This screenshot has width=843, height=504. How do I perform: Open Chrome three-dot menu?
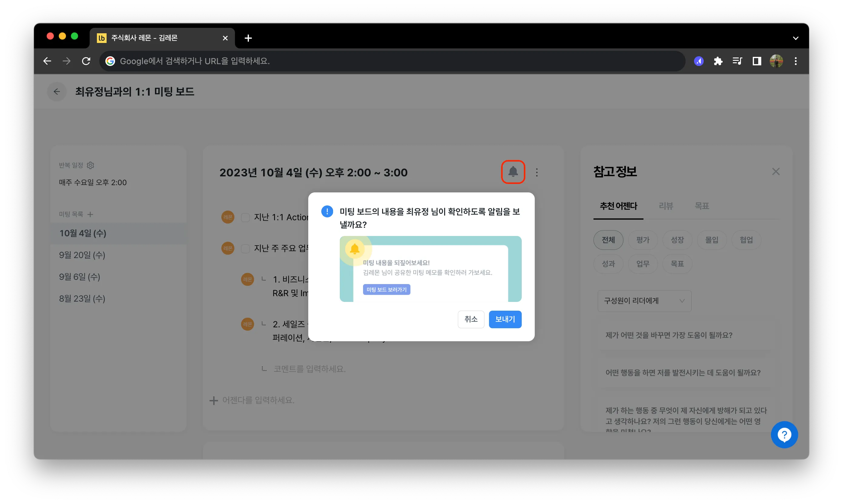[x=795, y=61]
